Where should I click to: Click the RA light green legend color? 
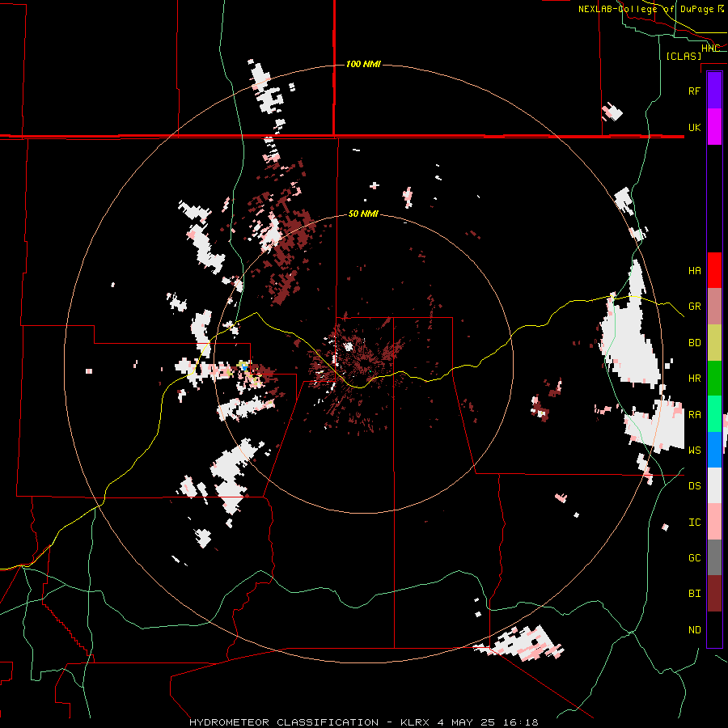click(x=714, y=414)
